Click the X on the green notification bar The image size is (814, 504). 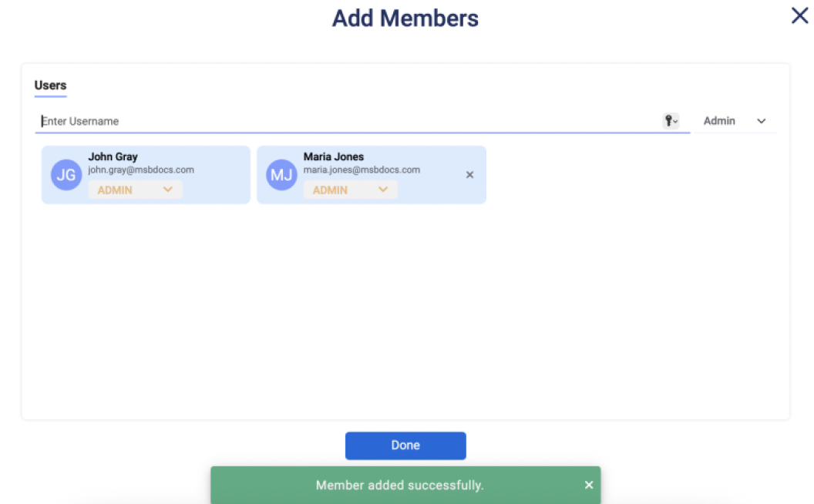click(x=589, y=485)
